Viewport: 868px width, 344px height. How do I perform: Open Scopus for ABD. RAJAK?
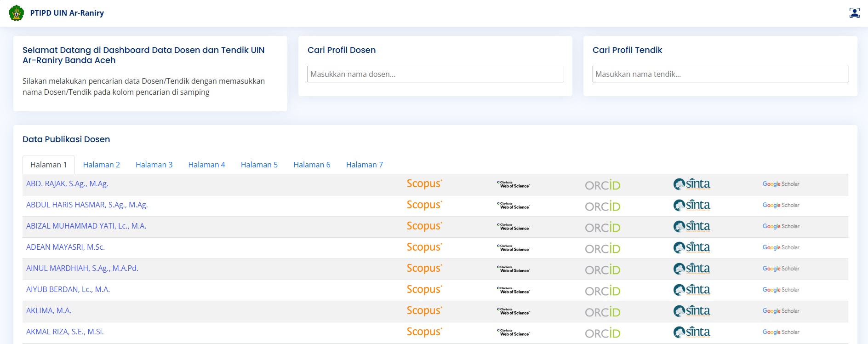pos(424,184)
